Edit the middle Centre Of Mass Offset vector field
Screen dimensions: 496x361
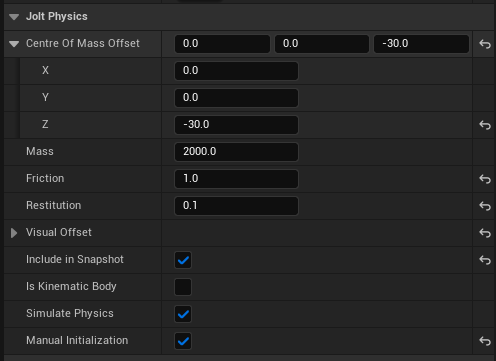322,44
